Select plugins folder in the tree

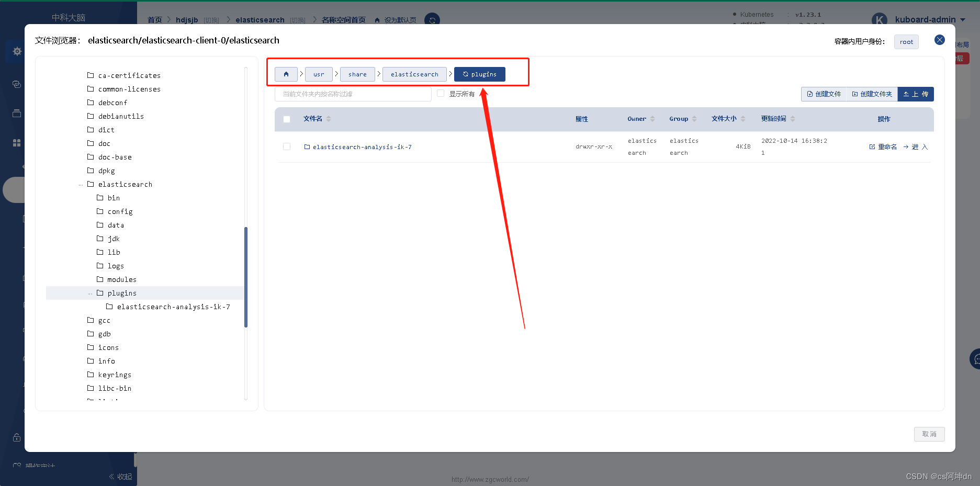pyautogui.click(x=122, y=293)
